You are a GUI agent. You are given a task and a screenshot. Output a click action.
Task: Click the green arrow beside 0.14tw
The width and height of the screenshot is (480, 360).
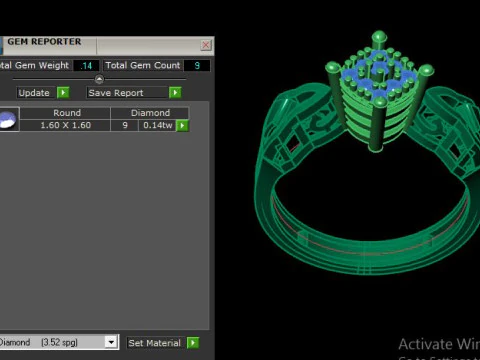click(x=182, y=126)
